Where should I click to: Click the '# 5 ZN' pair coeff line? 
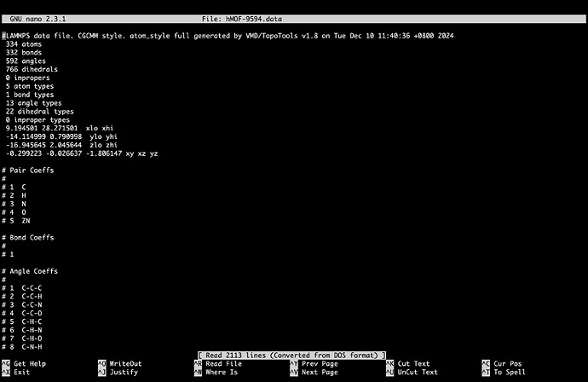tap(15, 221)
